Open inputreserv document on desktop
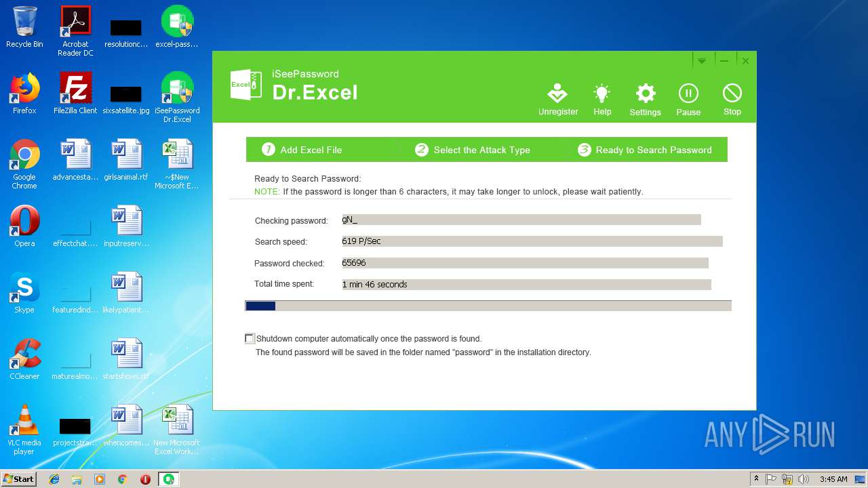This screenshot has height=488, width=868. [x=126, y=226]
